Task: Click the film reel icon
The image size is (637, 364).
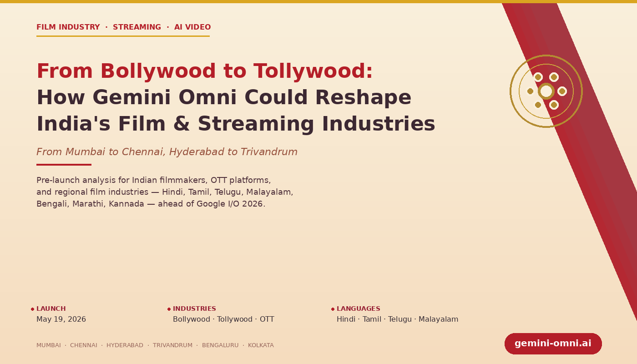Action: pos(546,91)
